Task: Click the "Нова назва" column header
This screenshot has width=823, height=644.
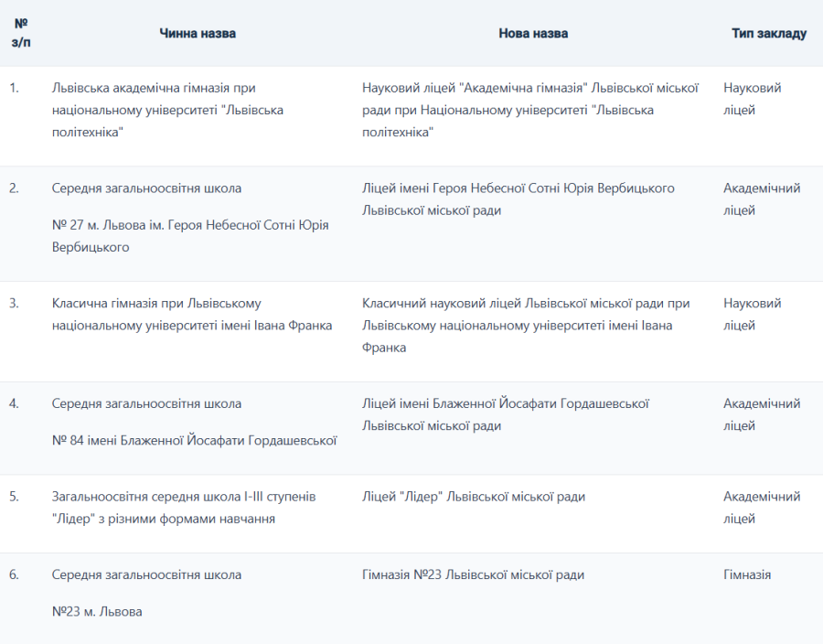Action: pyautogui.click(x=533, y=33)
